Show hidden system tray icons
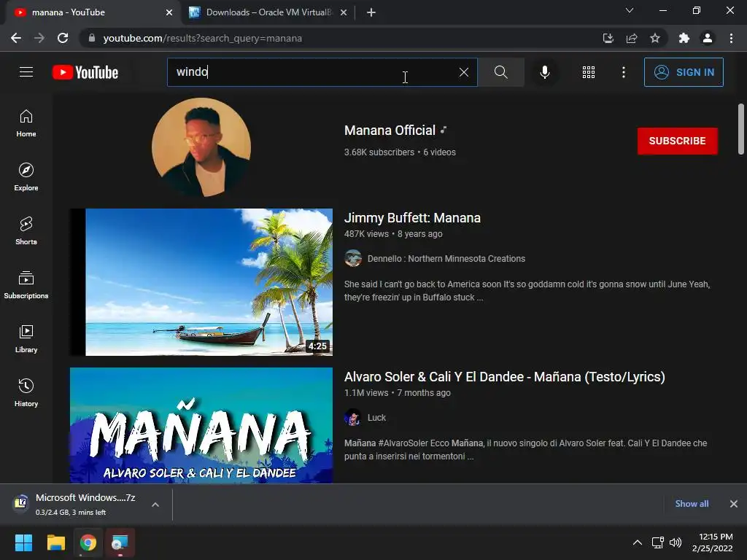The image size is (747, 560). point(638,542)
